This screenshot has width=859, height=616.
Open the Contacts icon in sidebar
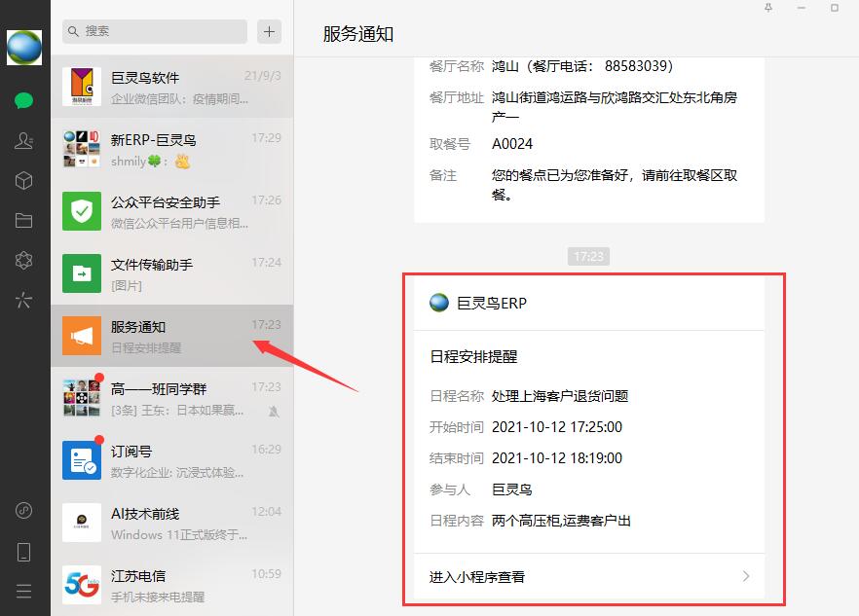pyautogui.click(x=24, y=141)
